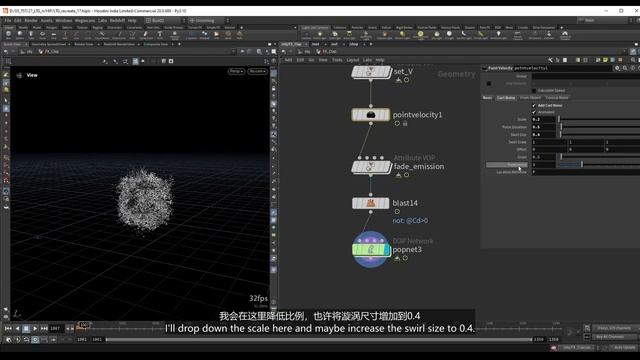Select the blast14 node
This screenshot has height=360, width=640.
[371, 203]
